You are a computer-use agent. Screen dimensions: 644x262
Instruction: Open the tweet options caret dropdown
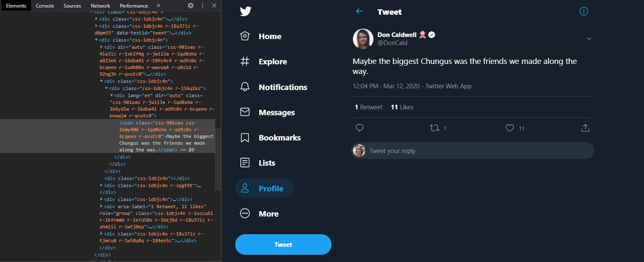coord(589,39)
